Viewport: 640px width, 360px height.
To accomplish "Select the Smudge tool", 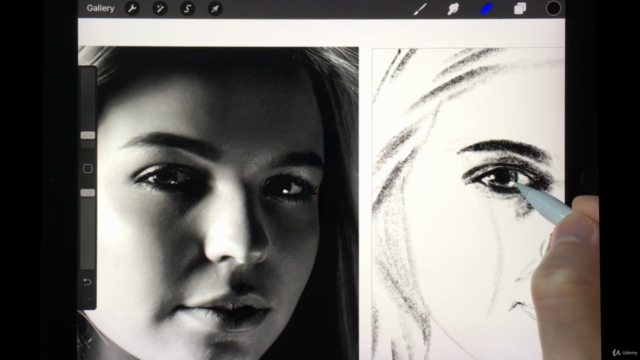I will [x=453, y=9].
